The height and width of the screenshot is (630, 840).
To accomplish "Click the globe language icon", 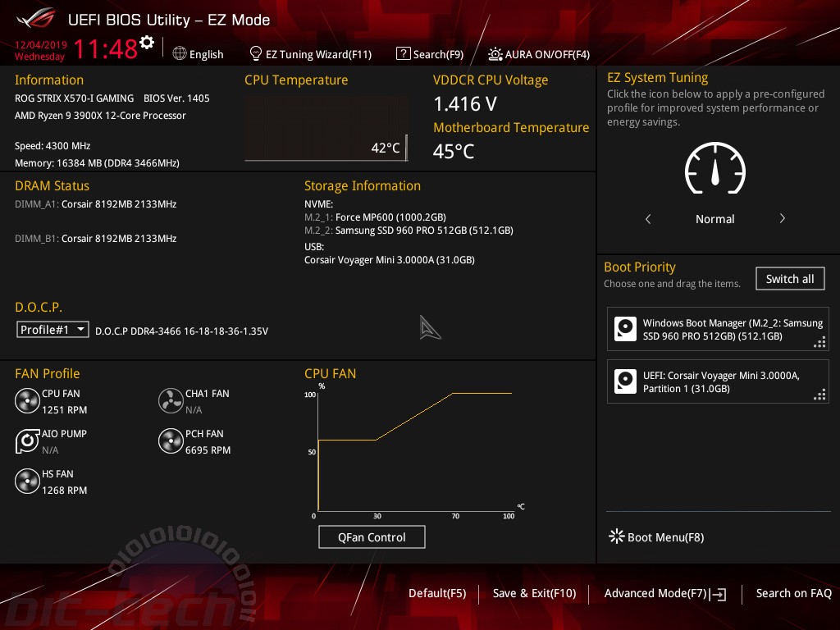I will (x=180, y=53).
